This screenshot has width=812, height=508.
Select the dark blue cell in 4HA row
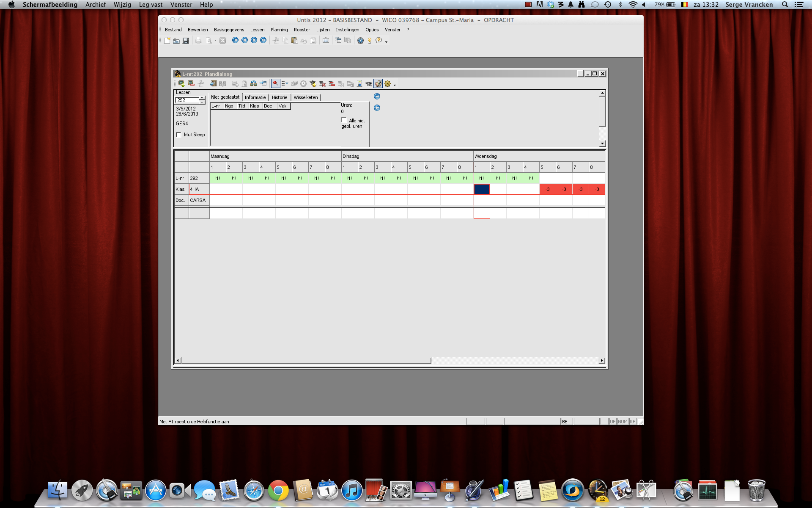point(482,189)
